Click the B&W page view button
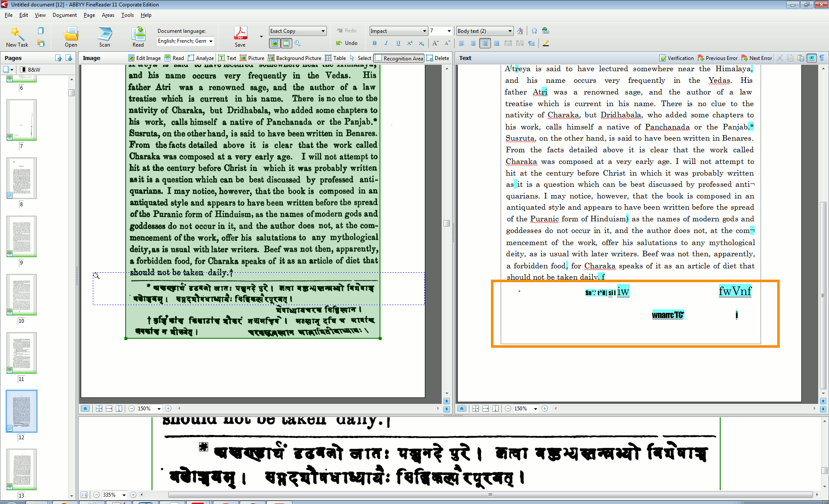Screen dimensions: 829x504 pyautogui.click(x=30, y=69)
